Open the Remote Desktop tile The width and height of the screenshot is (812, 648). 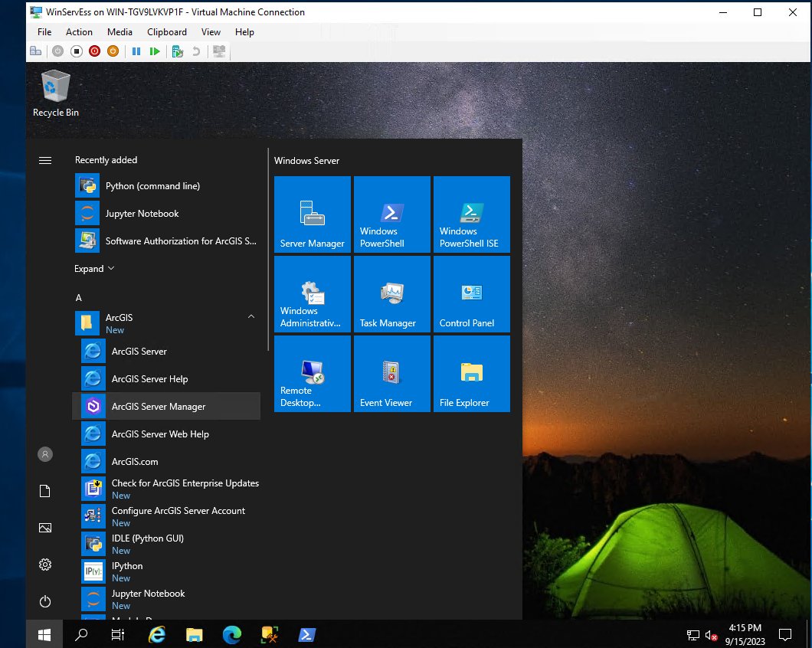(x=313, y=374)
